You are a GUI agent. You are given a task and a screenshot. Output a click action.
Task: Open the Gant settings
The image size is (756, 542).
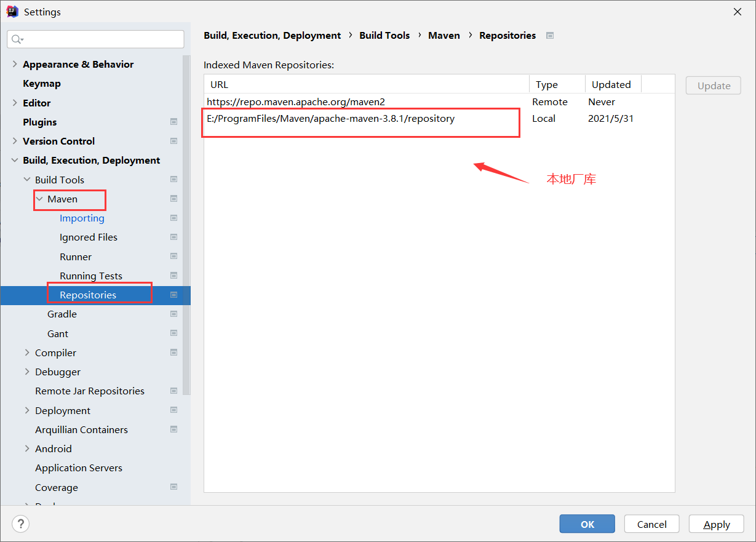tap(58, 333)
